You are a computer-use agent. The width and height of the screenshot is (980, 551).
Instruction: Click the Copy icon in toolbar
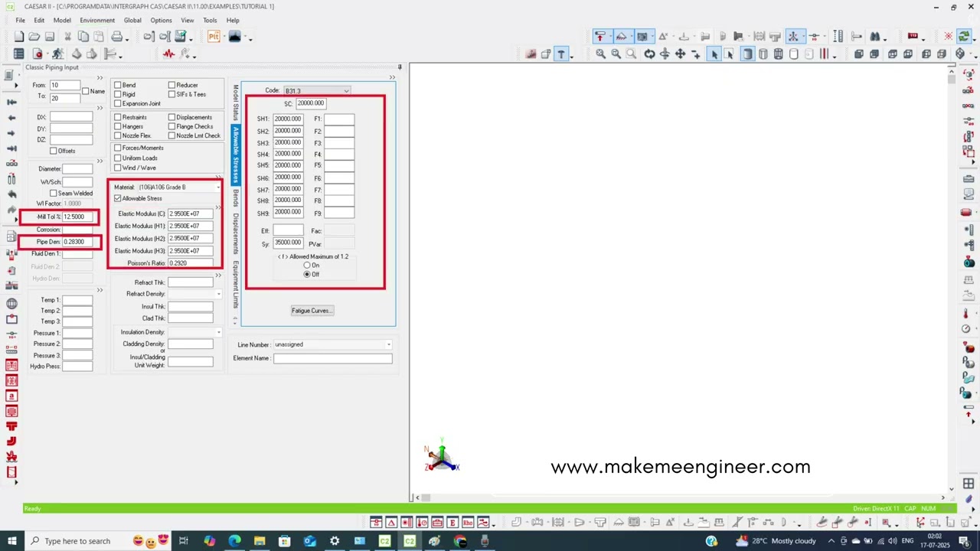point(83,37)
